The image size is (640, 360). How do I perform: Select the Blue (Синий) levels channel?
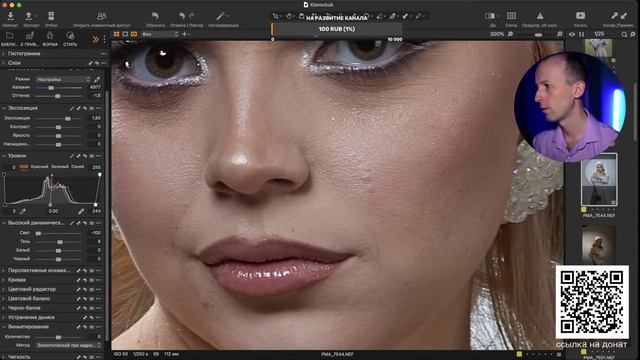pyautogui.click(x=78, y=167)
